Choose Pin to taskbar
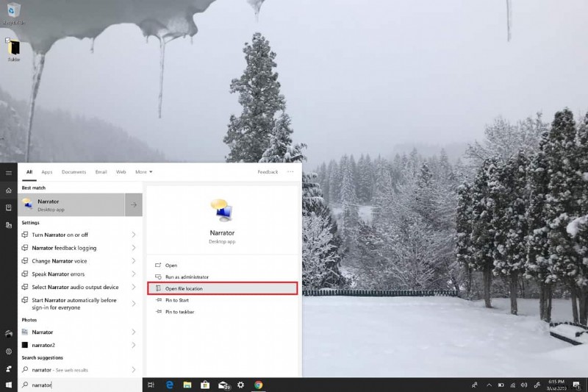Screen dimensions: 588x392 point(223,312)
